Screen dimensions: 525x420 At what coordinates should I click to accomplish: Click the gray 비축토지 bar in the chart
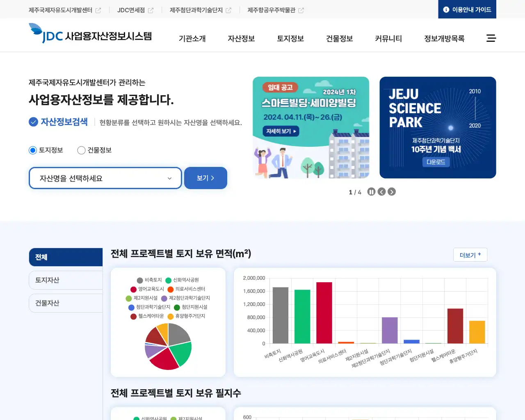281,315
